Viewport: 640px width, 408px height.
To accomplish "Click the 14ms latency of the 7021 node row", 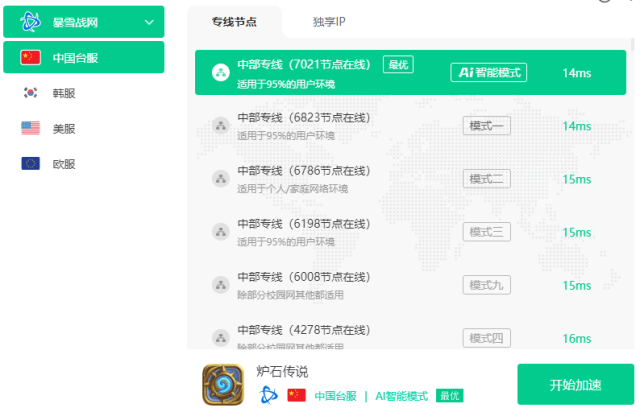I will (576, 73).
